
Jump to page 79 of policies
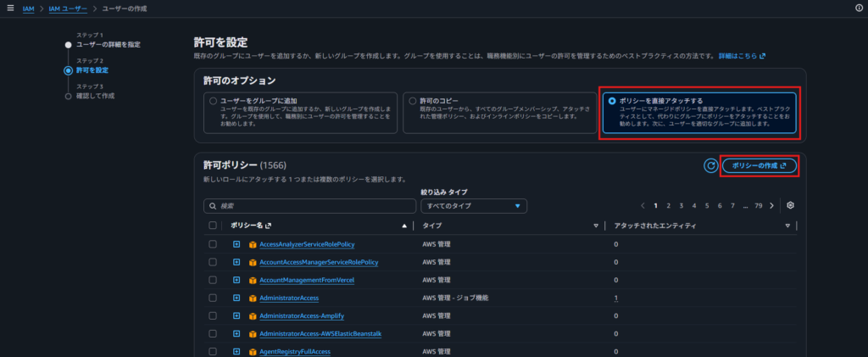coord(759,206)
